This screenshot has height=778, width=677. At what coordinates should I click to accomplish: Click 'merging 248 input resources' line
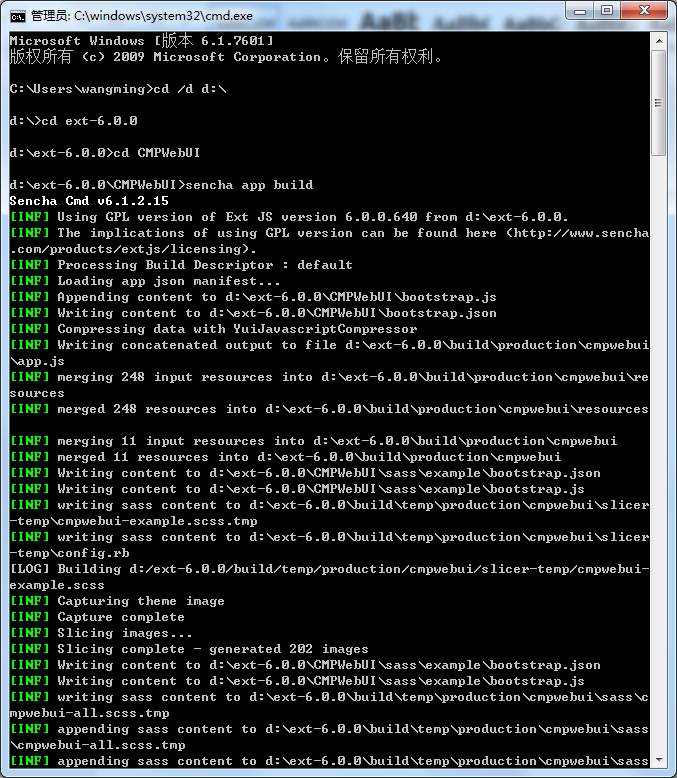(x=330, y=385)
